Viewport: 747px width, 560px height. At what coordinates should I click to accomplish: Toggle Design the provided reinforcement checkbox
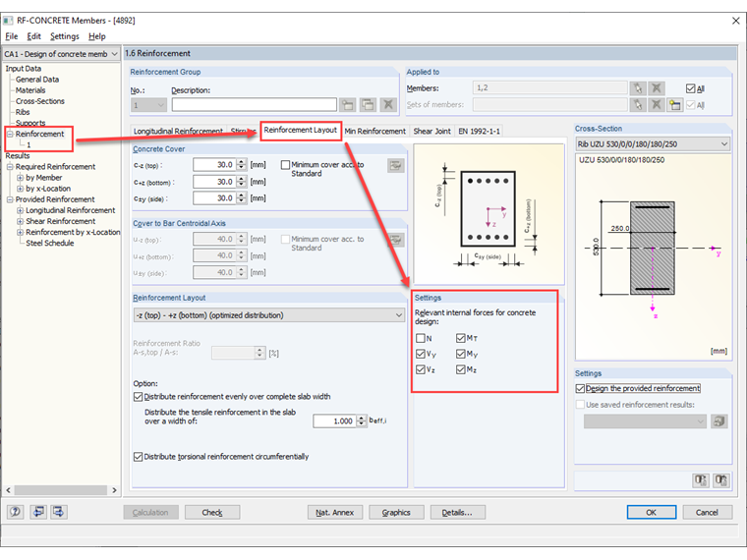pos(580,389)
